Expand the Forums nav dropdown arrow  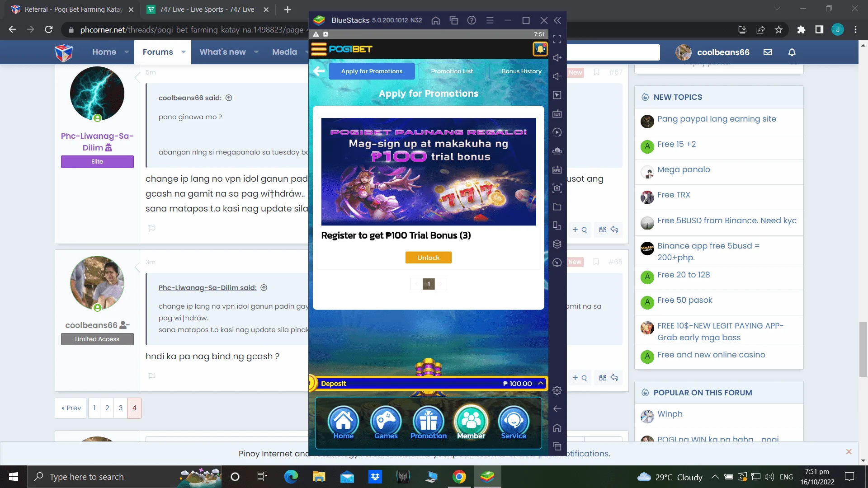pyautogui.click(x=183, y=52)
